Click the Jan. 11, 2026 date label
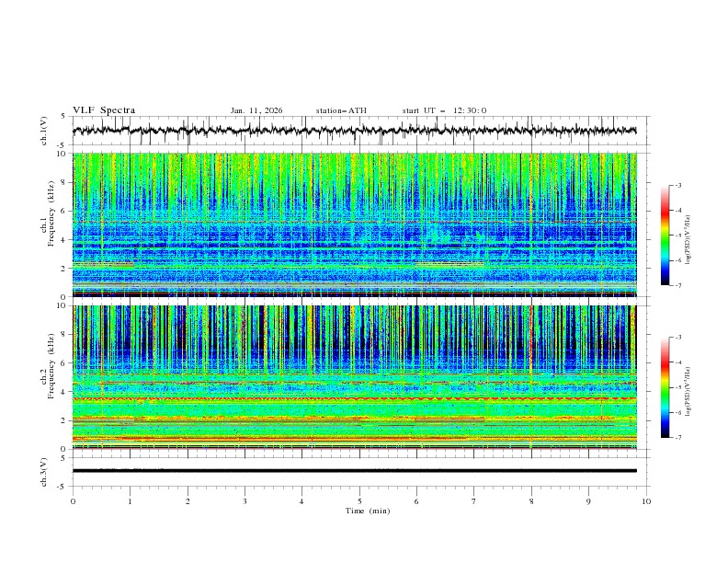This screenshot has height=563, width=728. click(256, 110)
